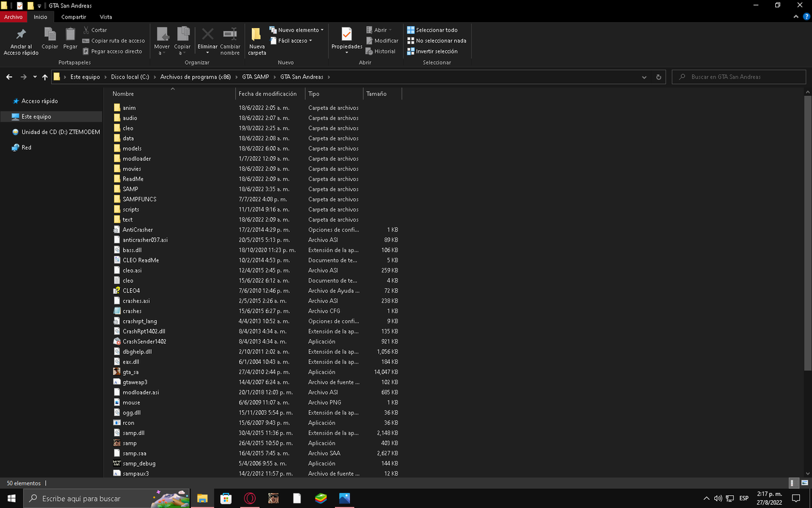Screen dimensions: 812x508
Task: Click the Buscar en GTA San Andreas box
Action: 740,77
